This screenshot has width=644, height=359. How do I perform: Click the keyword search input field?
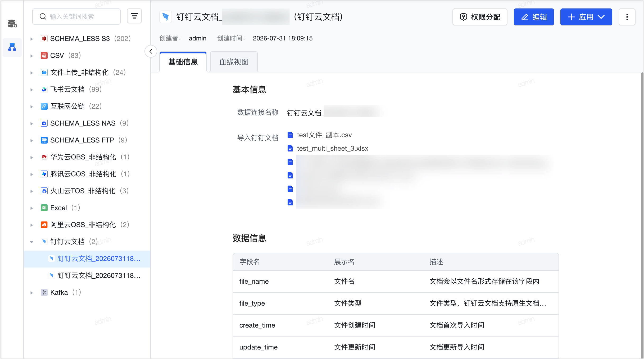pos(76,16)
